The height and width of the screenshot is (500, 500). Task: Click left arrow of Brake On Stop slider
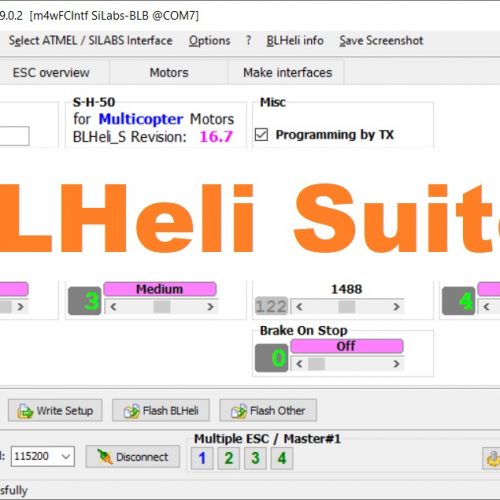(299, 364)
